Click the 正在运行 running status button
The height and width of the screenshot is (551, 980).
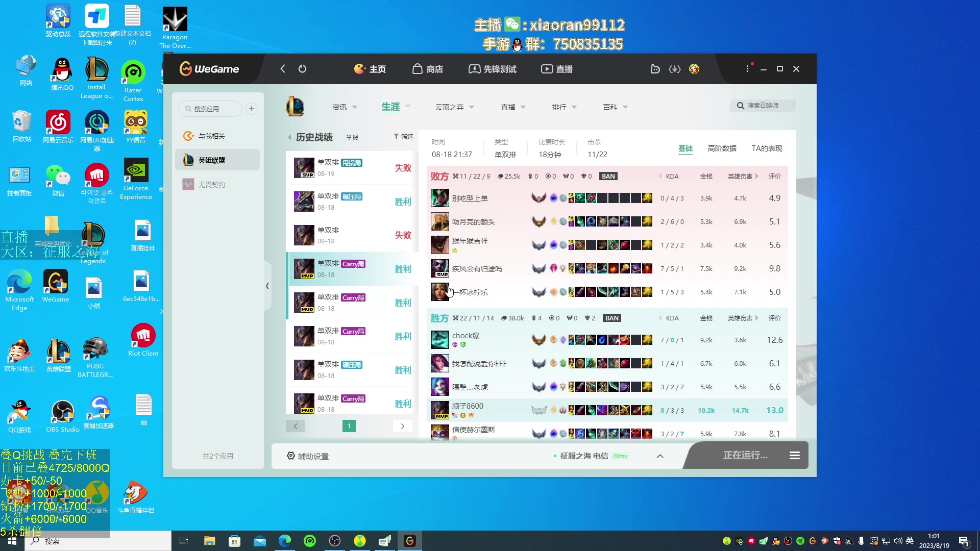745,456
